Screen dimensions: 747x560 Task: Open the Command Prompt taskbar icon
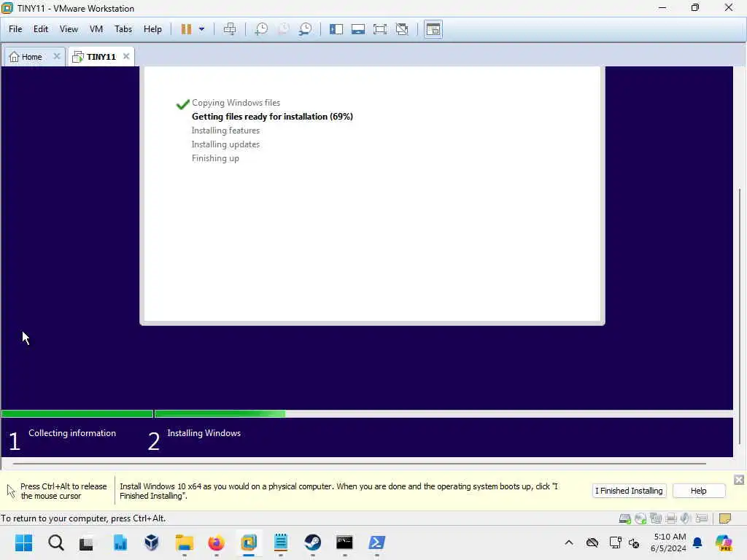(344, 542)
